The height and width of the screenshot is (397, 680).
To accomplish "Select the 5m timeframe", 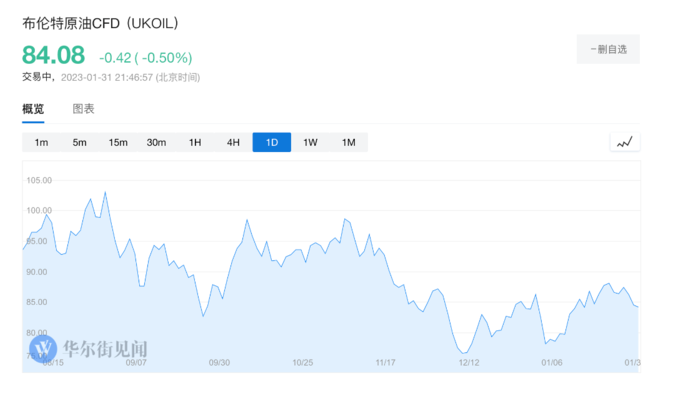I will [79, 142].
